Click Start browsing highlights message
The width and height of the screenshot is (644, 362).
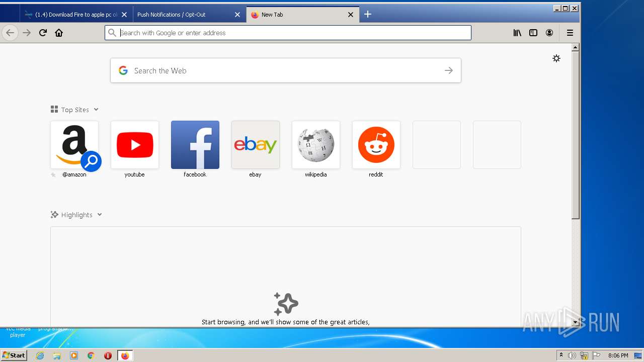(x=286, y=322)
